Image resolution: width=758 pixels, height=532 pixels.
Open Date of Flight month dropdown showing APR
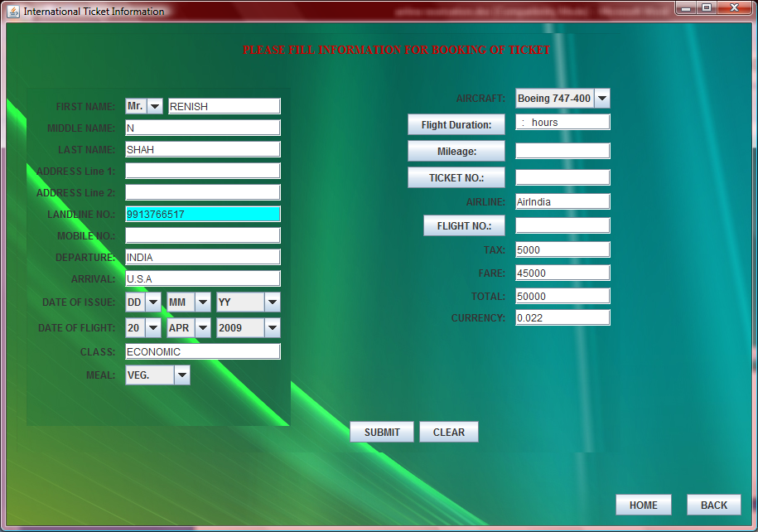click(189, 328)
